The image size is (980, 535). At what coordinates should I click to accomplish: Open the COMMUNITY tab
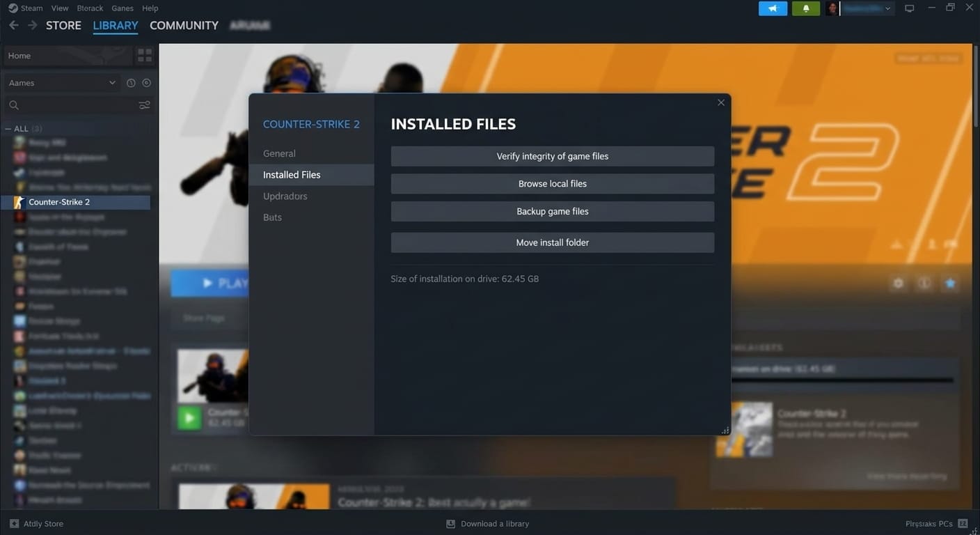pos(184,25)
